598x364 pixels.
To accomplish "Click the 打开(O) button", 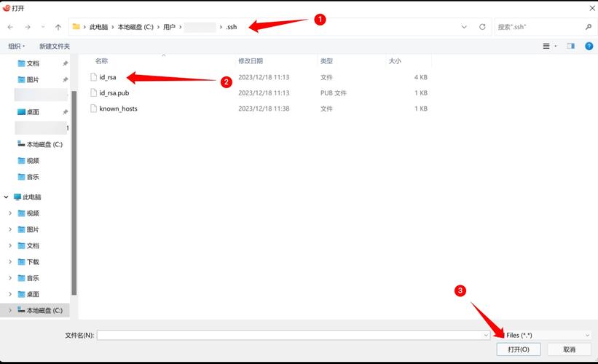I will (518, 349).
